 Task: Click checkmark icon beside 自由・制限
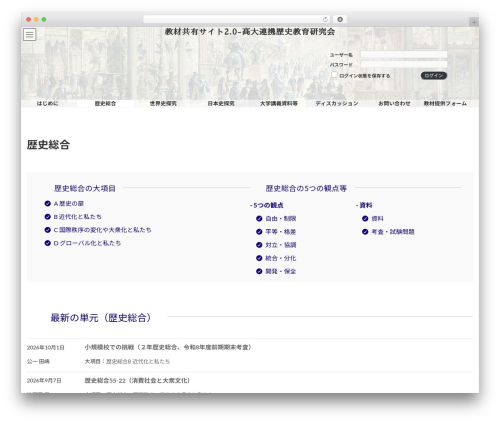[x=259, y=219]
